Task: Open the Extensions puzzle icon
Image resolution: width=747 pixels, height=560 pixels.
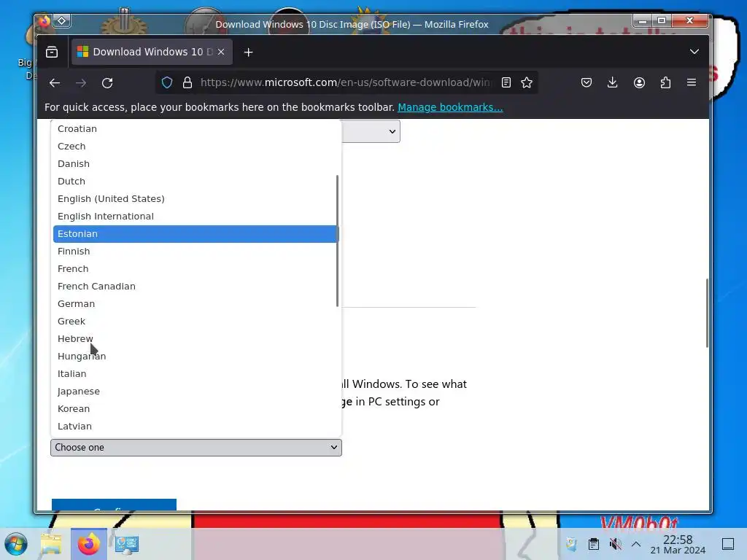Action: click(x=665, y=83)
